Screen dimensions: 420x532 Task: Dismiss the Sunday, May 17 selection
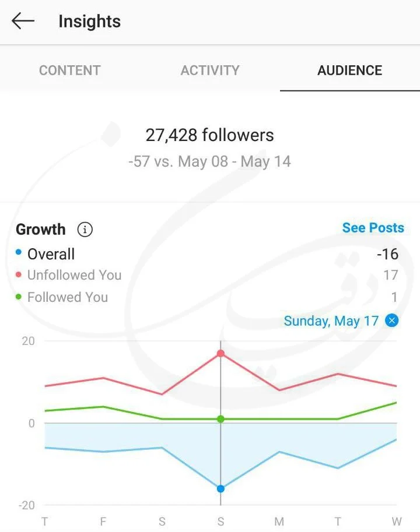pyautogui.click(x=391, y=320)
